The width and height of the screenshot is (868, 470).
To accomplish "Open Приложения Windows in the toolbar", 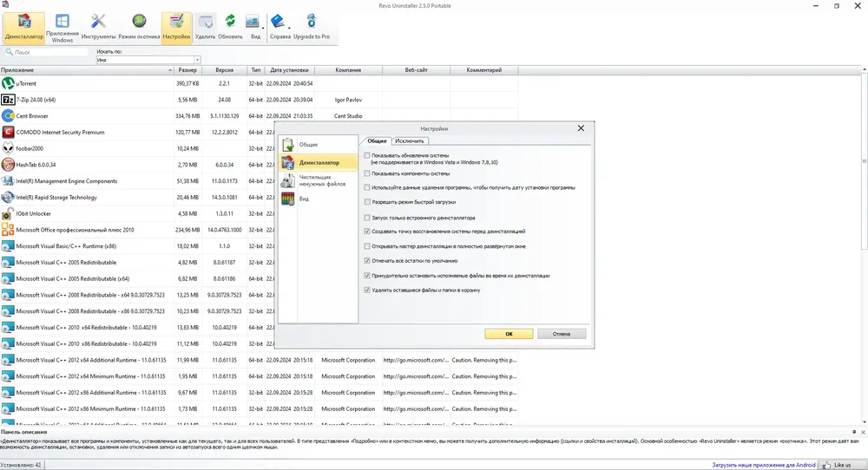I will click(x=62, y=27).
